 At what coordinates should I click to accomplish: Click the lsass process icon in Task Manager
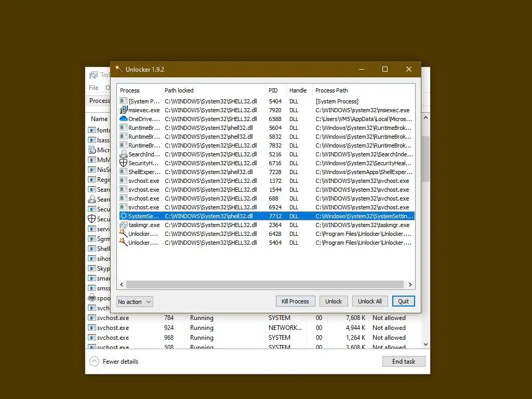(91, 140)
